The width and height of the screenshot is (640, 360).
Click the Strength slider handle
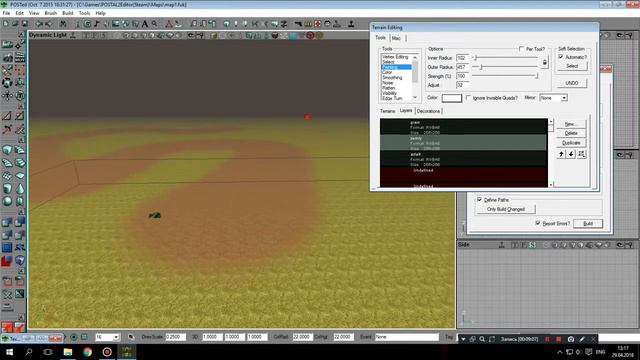tap(537, 76)
